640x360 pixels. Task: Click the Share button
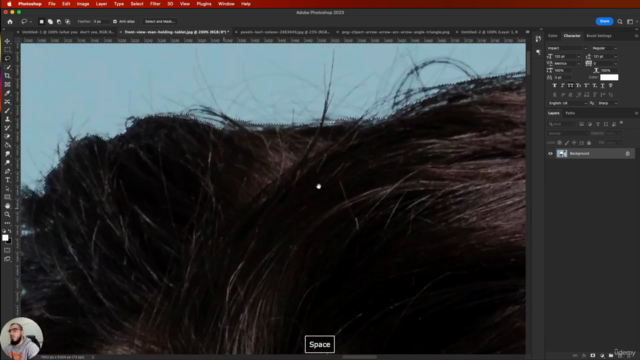tap(604, 21)
